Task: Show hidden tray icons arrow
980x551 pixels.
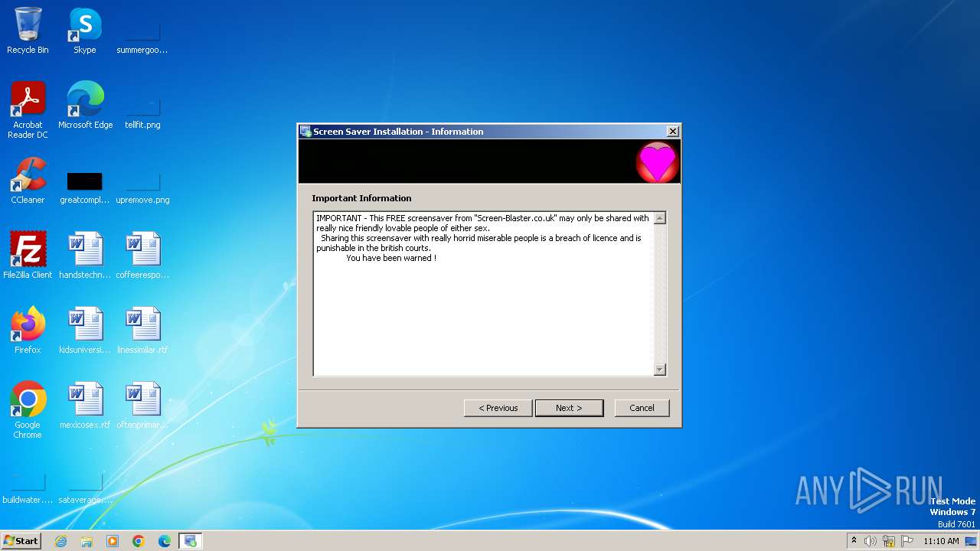Action: [854, 540]
